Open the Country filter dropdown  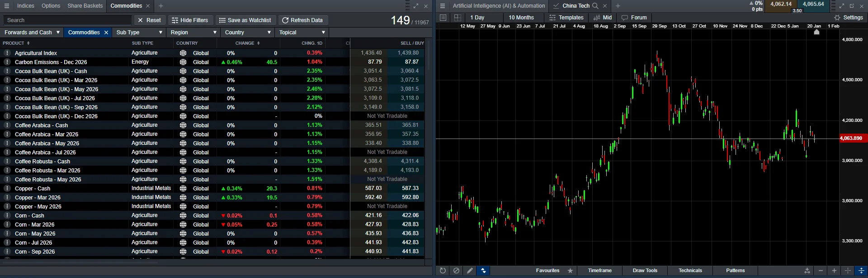tap(248, 32)
